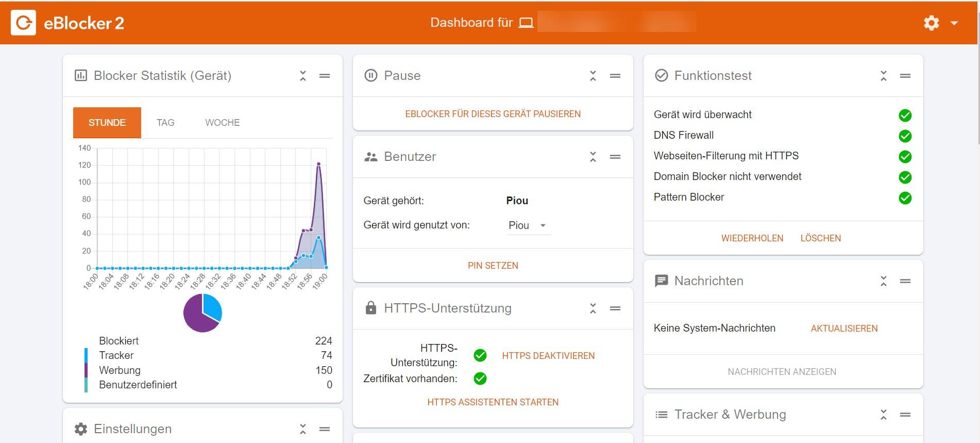Click the laptop device icon in header
The width and height of the screenshot is (980, 443).
coord(526,23)
